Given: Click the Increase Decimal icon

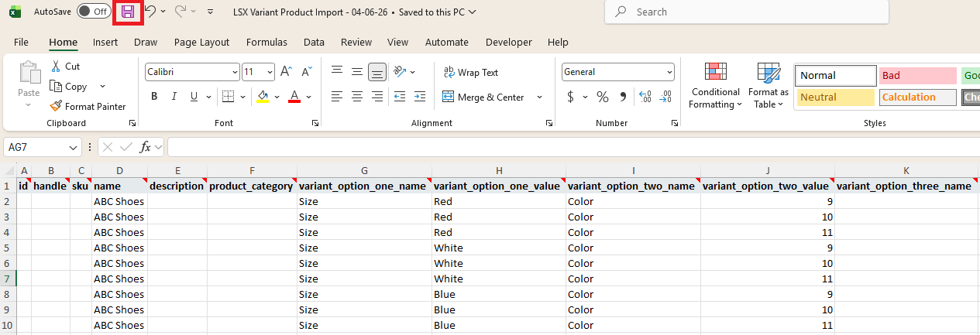Looking at the screenshot, I should 645,97.
